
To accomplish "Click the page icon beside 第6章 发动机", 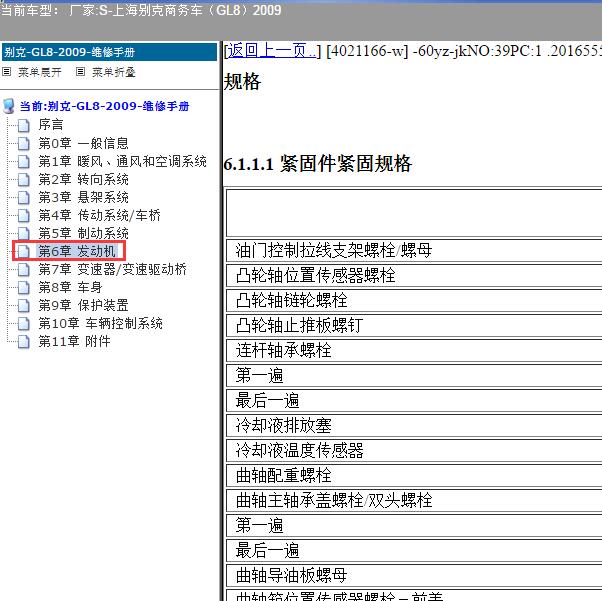I will click(23, 252).
